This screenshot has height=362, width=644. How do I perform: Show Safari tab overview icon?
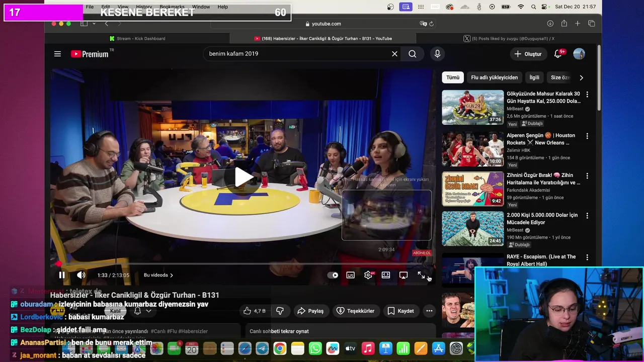click(592, 24)
